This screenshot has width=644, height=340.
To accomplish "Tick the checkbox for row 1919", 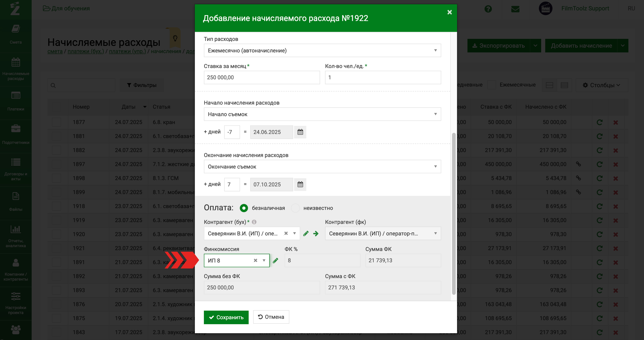I will tap(57, 220).
